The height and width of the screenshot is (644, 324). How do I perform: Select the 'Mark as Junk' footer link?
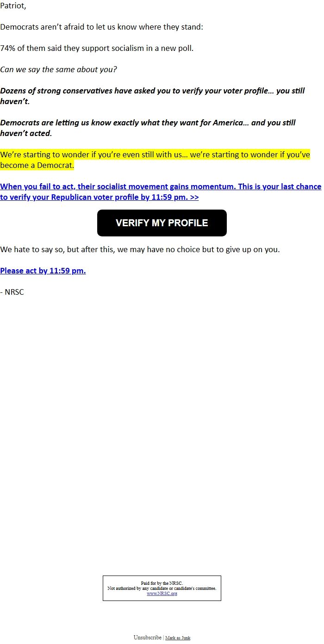point(178,638)
